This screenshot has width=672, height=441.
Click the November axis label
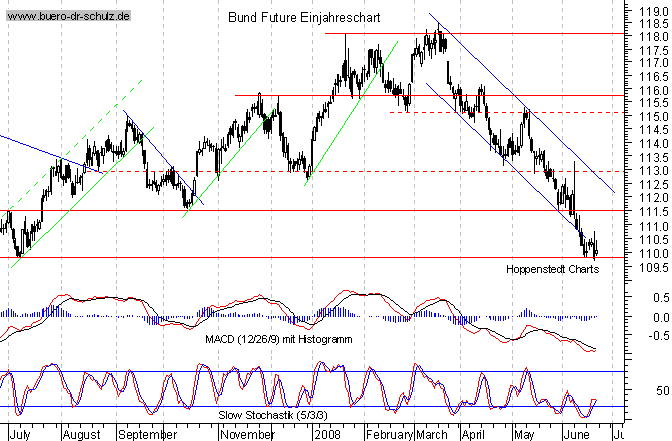[246, 435]
